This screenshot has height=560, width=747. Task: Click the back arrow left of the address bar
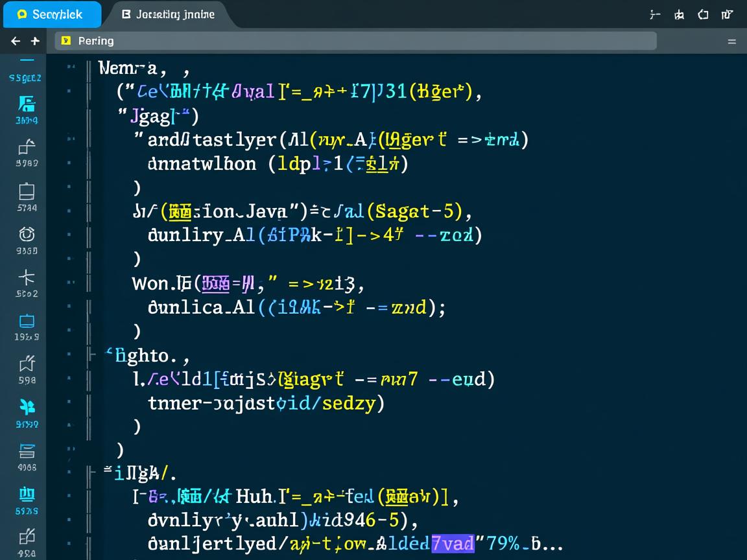(16, 41)
